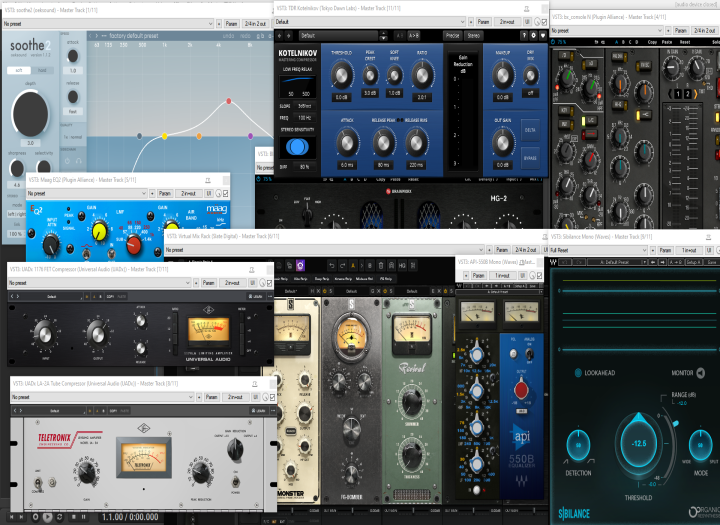Toggle the bypass checkbox in the API-550B window
The width and height of the screenshot is (720, 525).
click(x=540, y=276)
